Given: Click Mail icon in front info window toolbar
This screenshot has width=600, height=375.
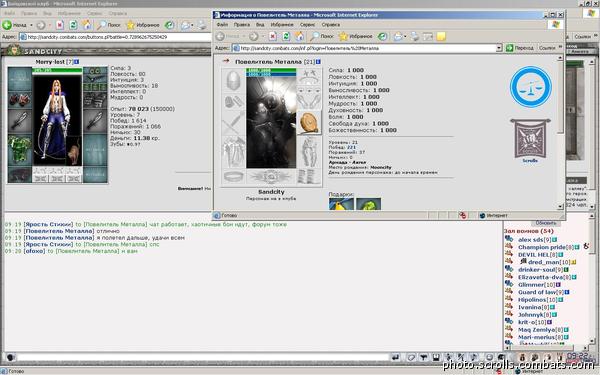Looking at the screenshot, I should tap(398, 36).
